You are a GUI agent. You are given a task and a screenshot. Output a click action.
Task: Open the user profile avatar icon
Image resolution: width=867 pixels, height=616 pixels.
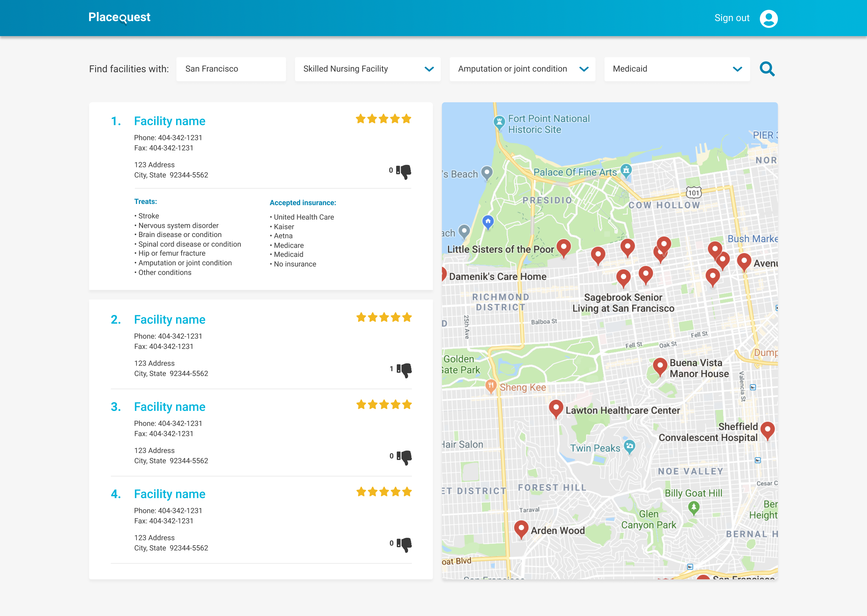768,18
